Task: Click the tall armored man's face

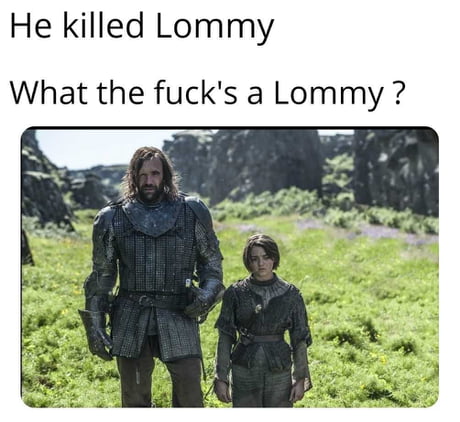Action: coord(152,178)
